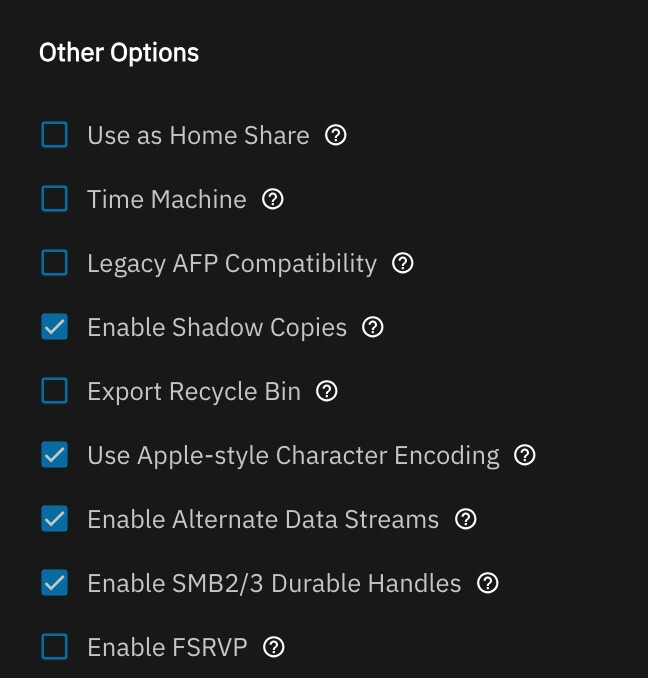648x678 pixels.
Task: Enable the Use as Home Share checkbox
Action: click(x=54, y=134)
